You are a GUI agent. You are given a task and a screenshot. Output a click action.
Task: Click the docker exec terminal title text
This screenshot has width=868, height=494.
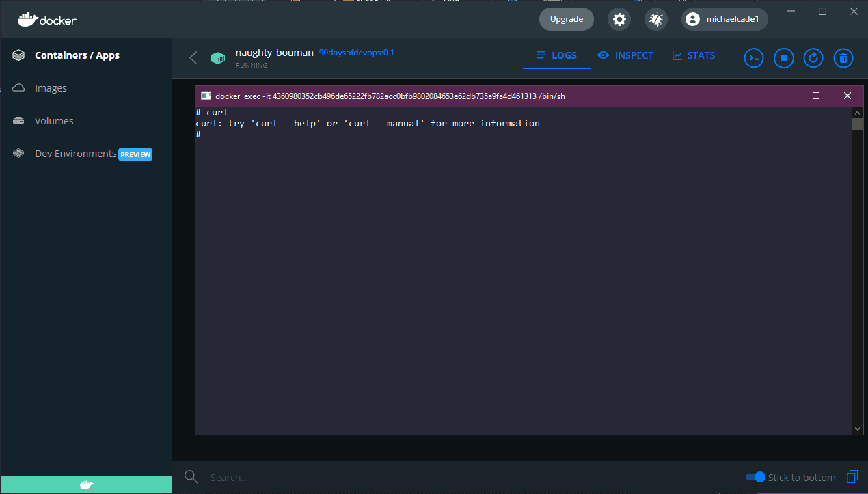pyautogui.click(x=390, y=96)
